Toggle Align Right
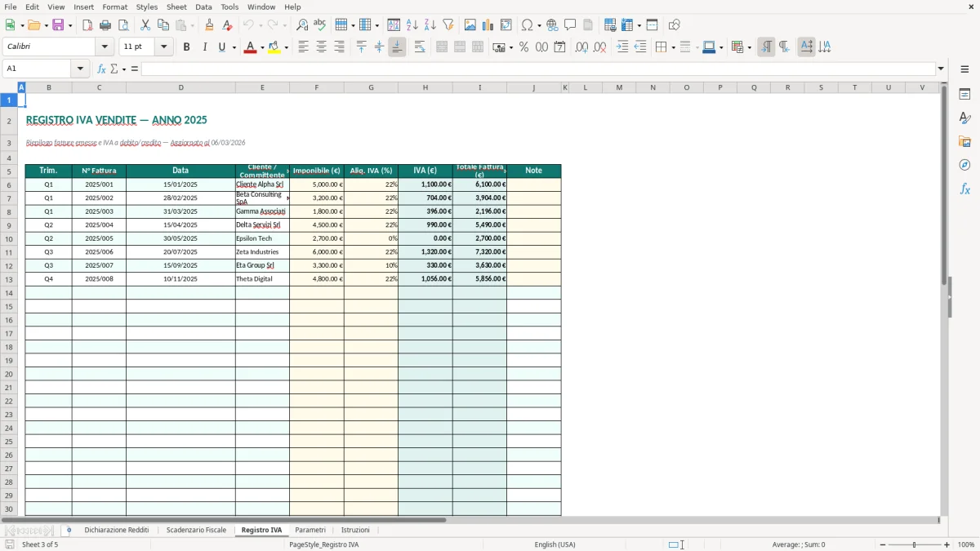 tap(339, 47)
